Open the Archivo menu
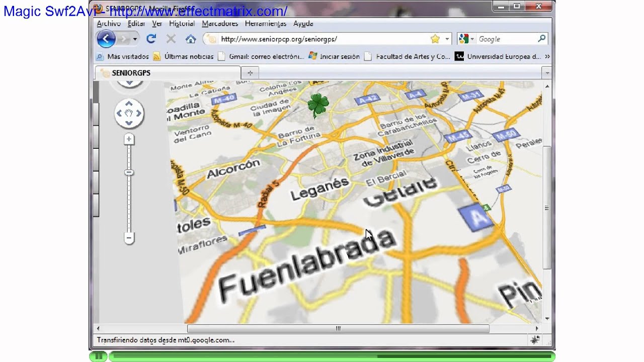 click(109, 24)
